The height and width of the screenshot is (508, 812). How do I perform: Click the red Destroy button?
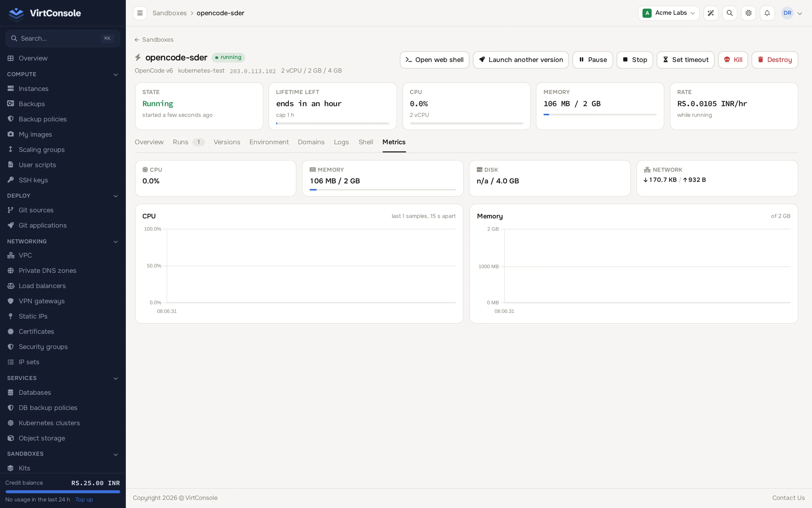pos(775,60)
